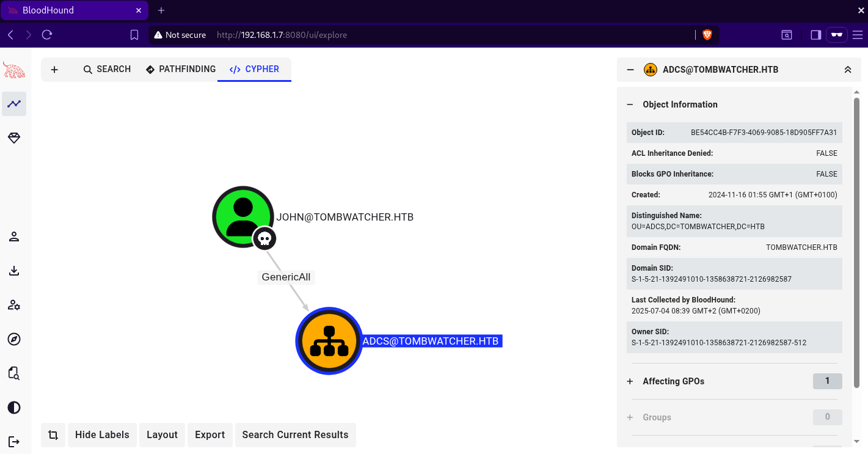Toggle Hide Labels on the graph
Image resolution: width=868 pixels, height=454 pixels.
[102, 435]
